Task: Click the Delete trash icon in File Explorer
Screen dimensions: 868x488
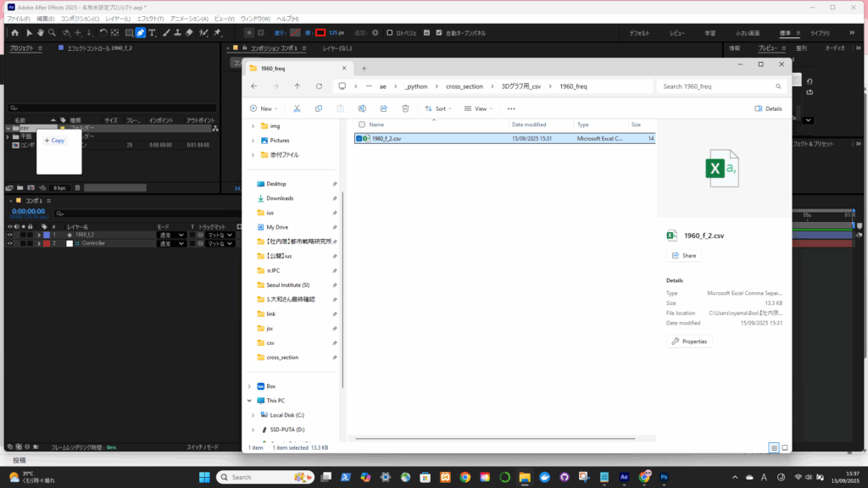Action: coord(405,108)
